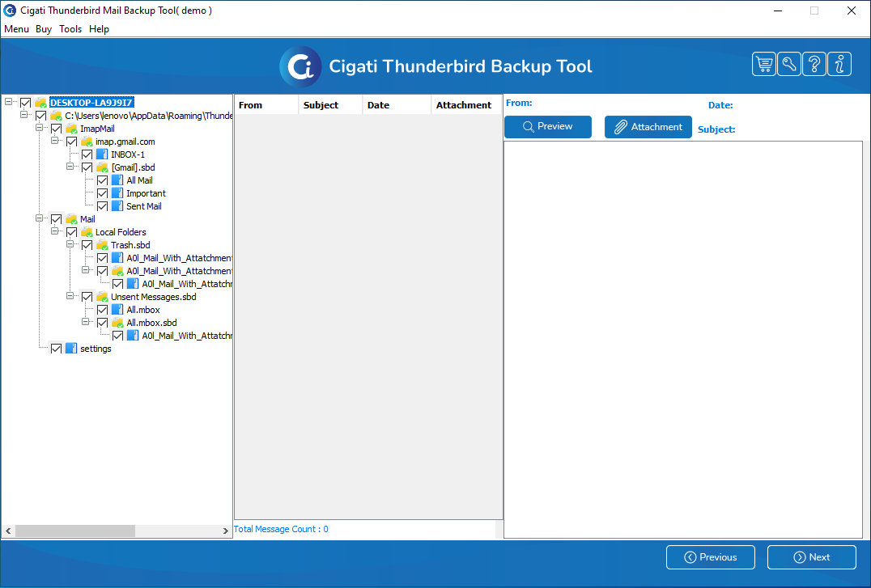Click the file icon beside Sent Mail
The width and height of the screenshot is (871, 588).
(x=117, y=206)
